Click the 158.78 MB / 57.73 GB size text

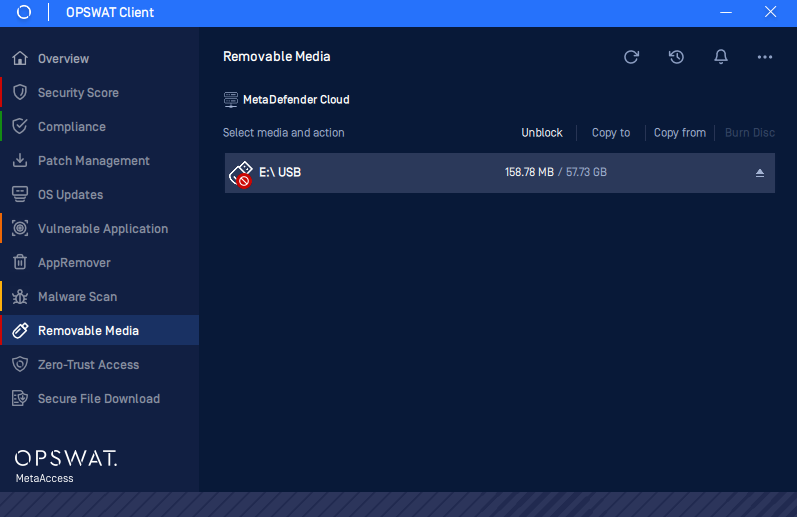click(556, 172)
